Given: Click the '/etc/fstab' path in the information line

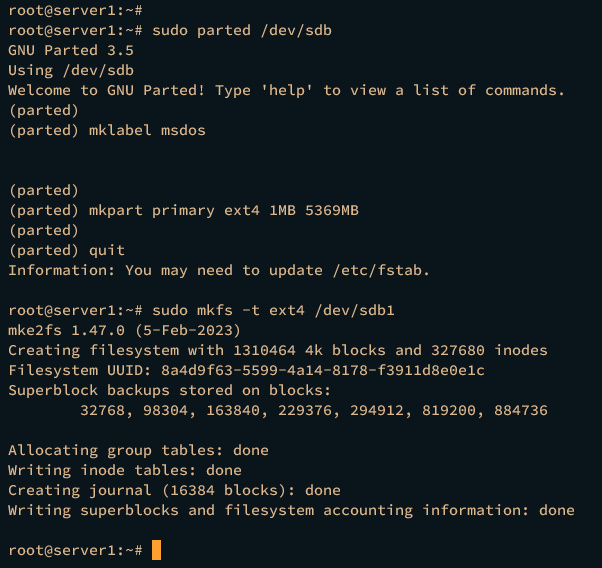Looking at the screenshot, I should click(384, 270).
